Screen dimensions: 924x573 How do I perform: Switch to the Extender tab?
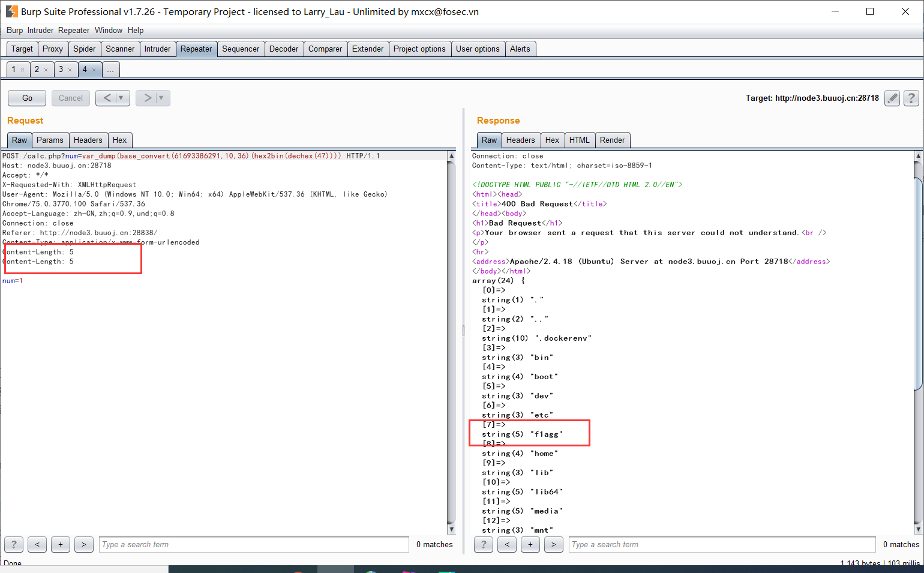tap(368, 49)
